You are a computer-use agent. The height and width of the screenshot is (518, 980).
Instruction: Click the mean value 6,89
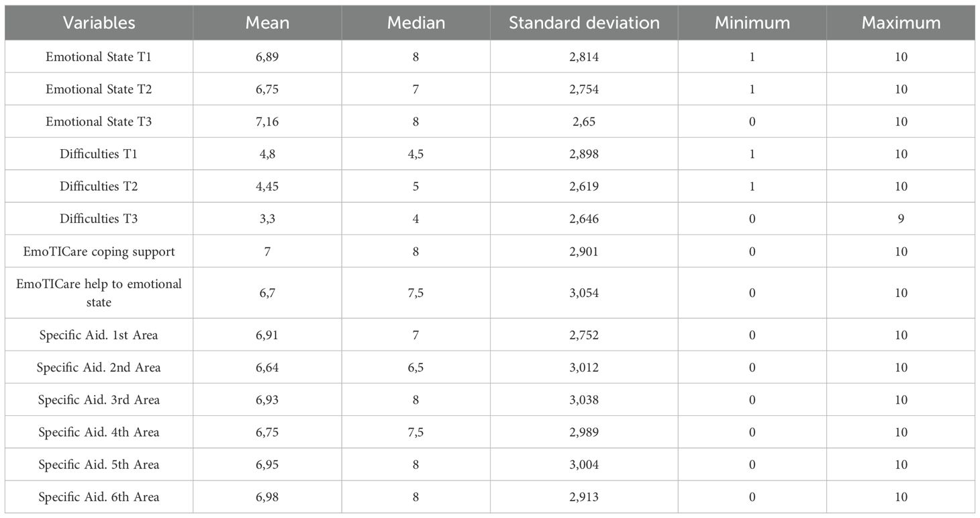pyautogui.click(x=267, y=57)
